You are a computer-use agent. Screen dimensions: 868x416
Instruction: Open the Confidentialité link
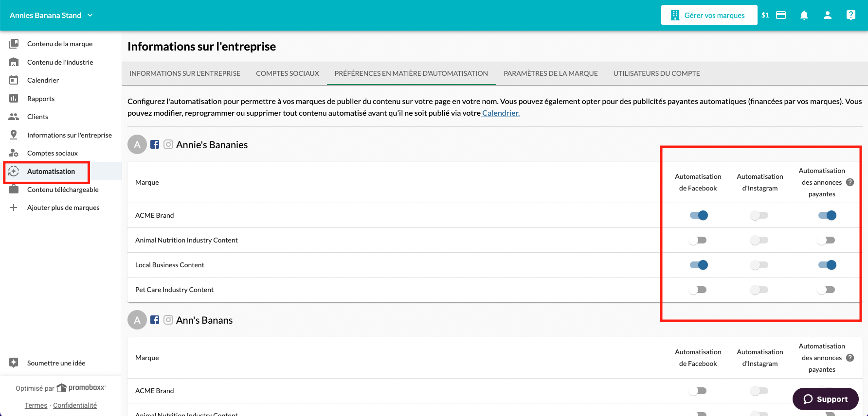coord(75,405)
